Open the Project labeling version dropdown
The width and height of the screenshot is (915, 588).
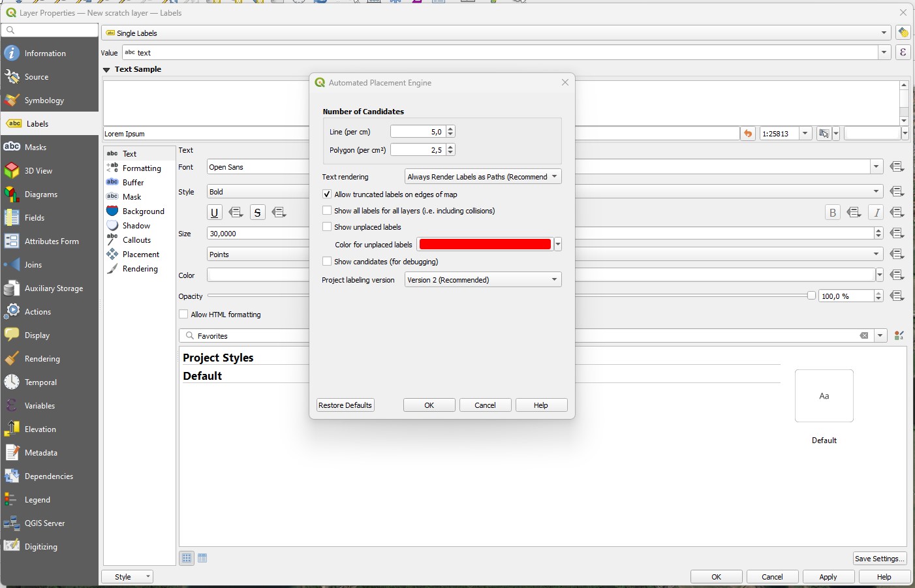pos(482,279)
